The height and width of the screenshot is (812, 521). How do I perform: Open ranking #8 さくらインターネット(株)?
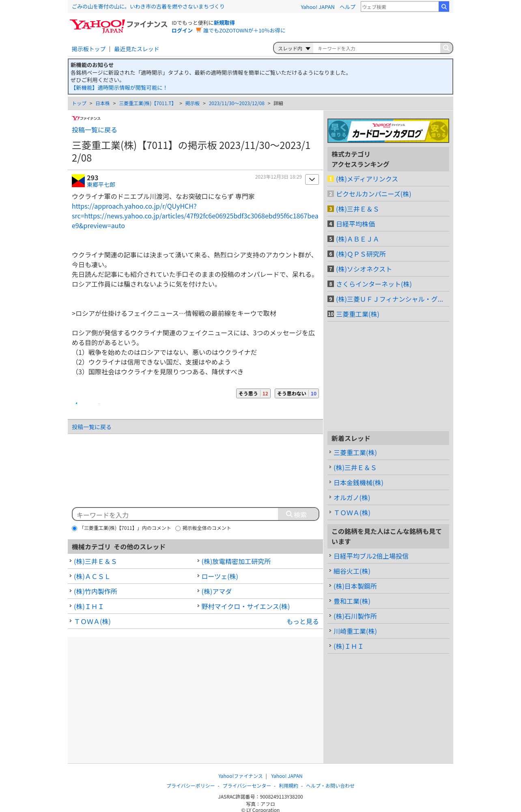374,284
